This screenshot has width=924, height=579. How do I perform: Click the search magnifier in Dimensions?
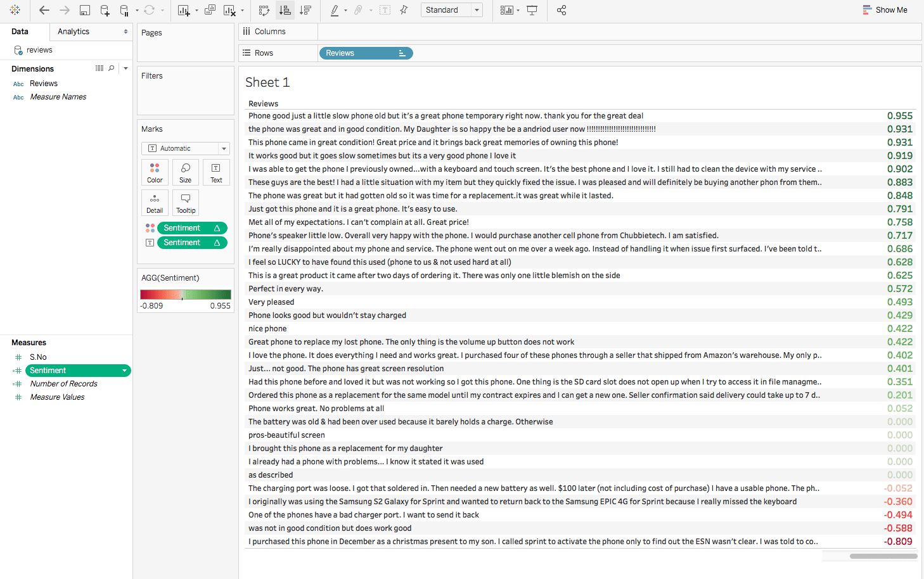click(112, 68)
